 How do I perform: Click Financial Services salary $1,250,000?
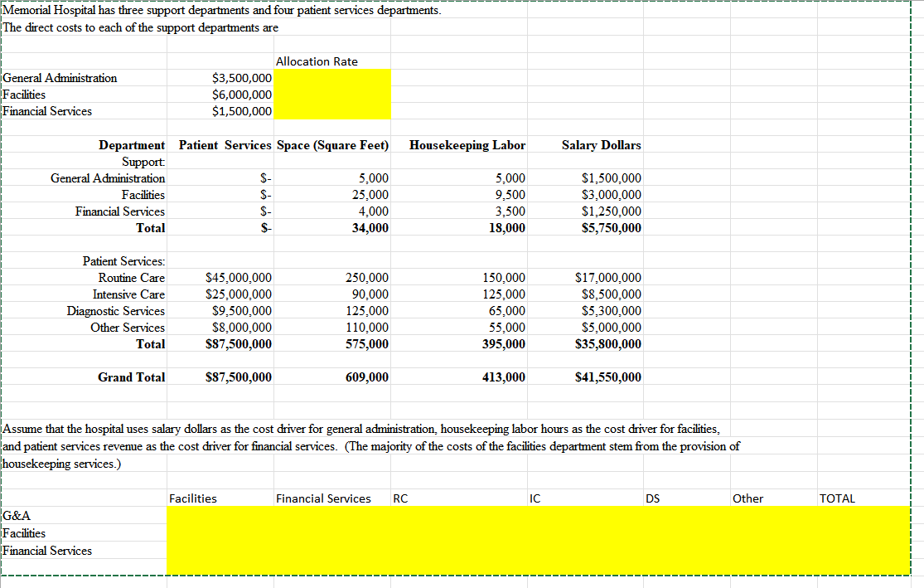(611, 211)
